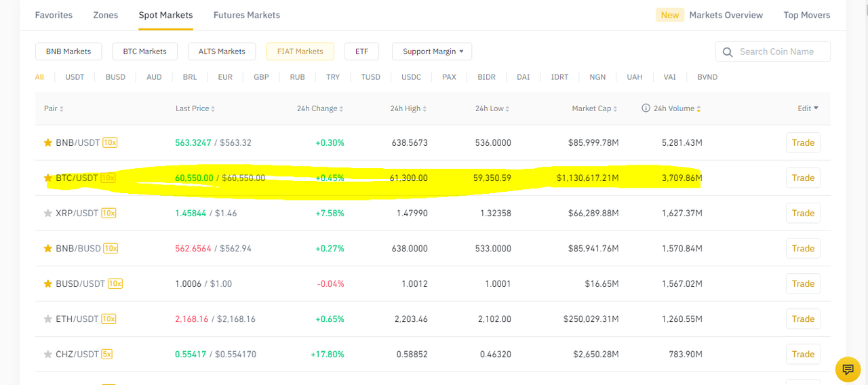The image size is (868, 385).
Task: Toggle favorite star for BNB/BUSD
Action: click(x=47, y=249)
